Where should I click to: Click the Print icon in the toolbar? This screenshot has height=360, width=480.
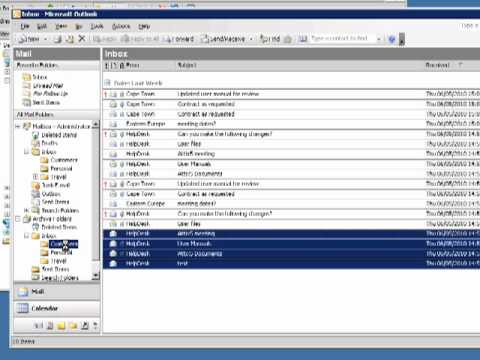click(58, 39)
